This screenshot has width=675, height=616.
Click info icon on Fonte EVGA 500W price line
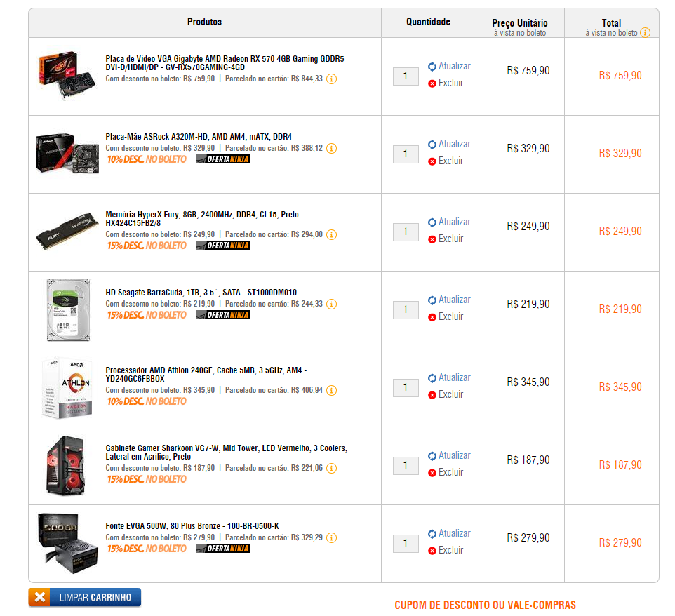[x=331, y=537]
